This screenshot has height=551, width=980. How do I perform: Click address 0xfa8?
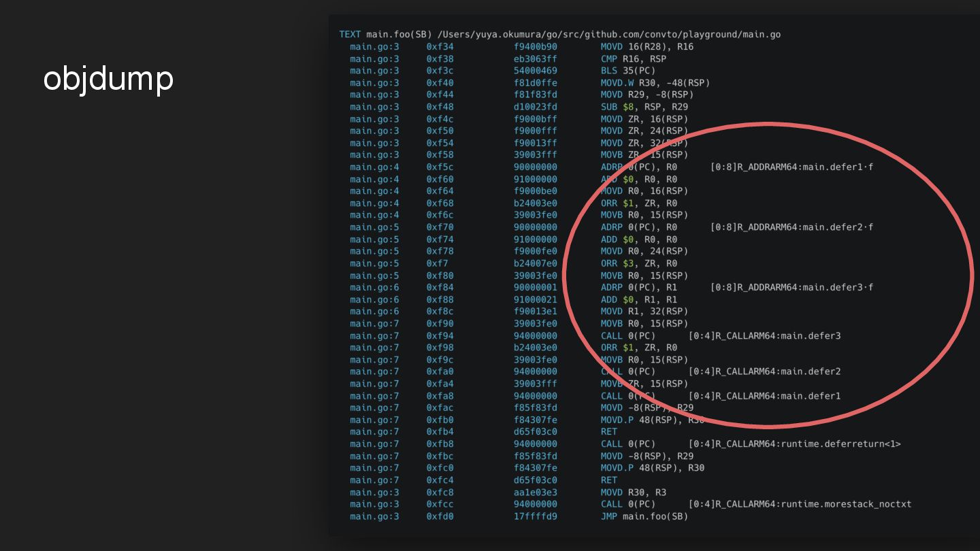pos(440,396)
